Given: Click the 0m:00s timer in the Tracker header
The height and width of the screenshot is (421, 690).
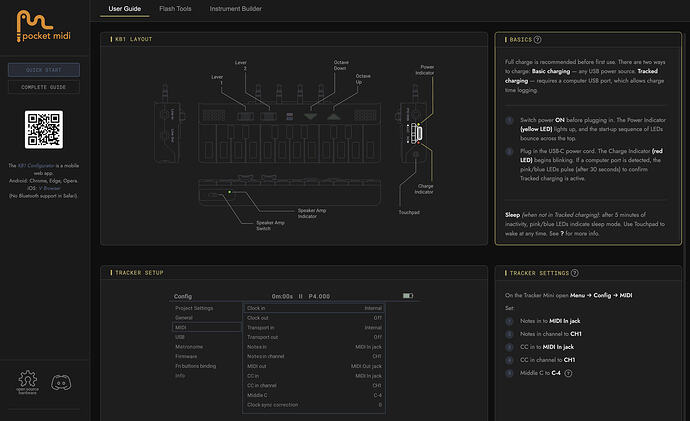Looking at the screenshot, I should 282,297.
